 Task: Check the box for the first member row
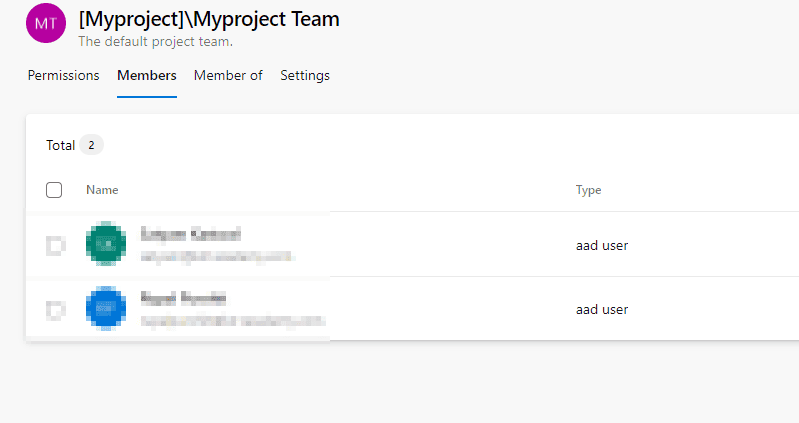coord(55,246)
